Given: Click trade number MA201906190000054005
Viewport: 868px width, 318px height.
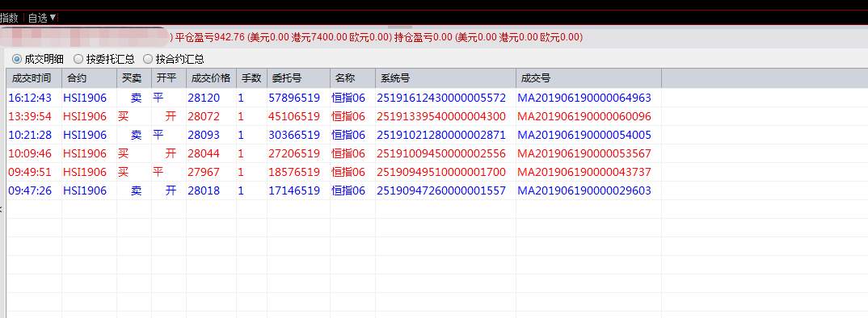Looking at the screenshot, I should click(584, 135).
